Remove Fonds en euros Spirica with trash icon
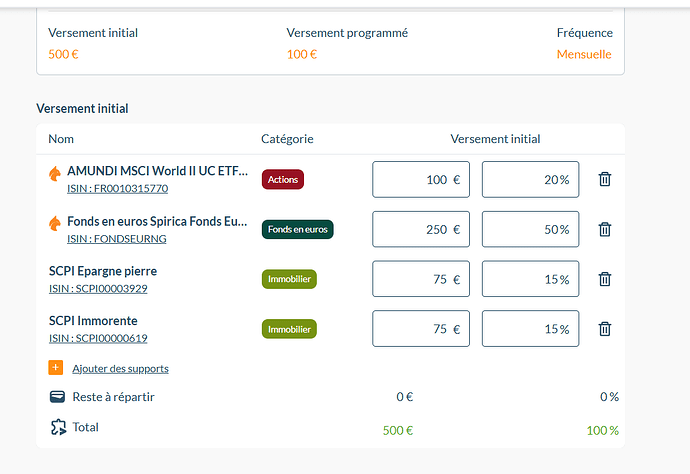690x474 pixels. pyautogui.click(x=605, y=229)
